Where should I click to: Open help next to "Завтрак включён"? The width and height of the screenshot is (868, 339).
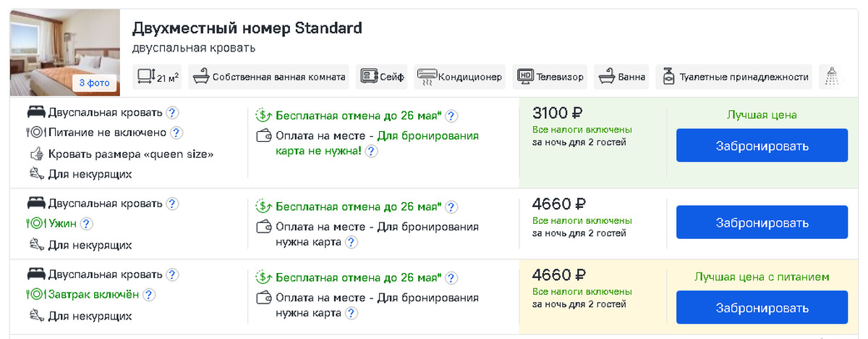[149, 296]
